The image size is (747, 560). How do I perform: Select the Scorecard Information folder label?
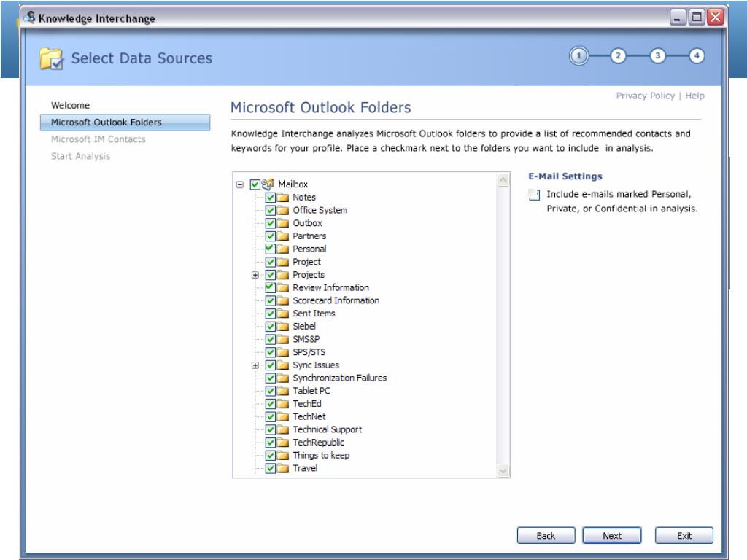336,300
